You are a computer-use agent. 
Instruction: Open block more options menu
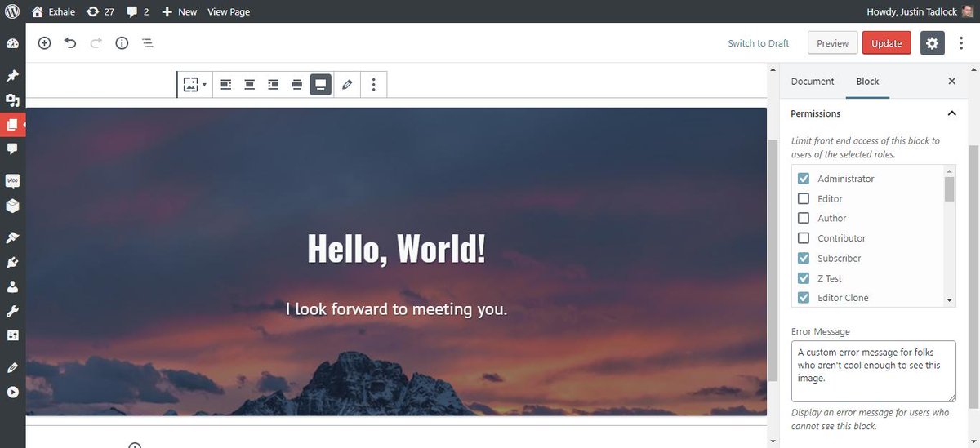tap(373, 84)
